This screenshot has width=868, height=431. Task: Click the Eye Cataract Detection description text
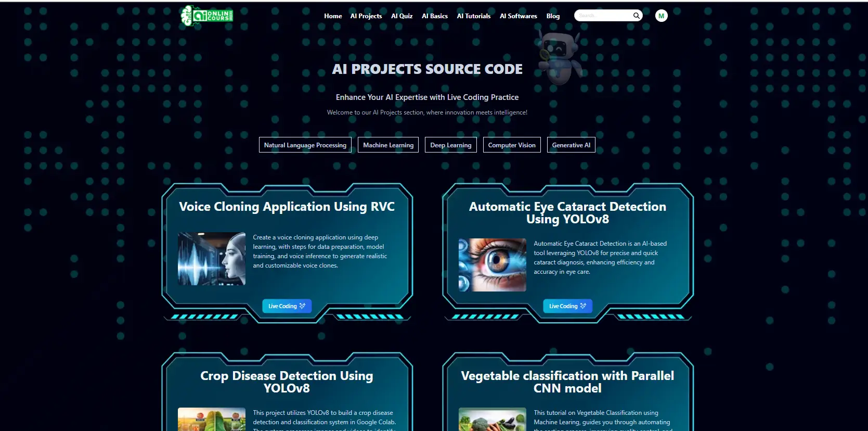click(600, 258)
